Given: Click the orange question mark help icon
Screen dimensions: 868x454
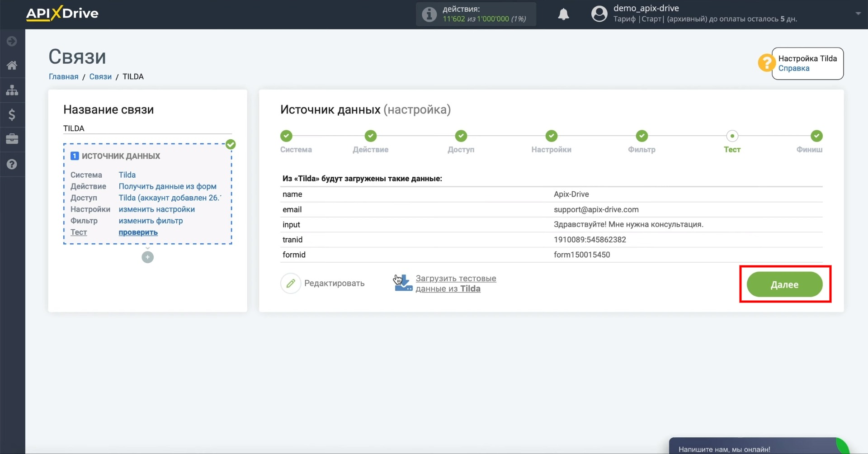Looking at the screenshot, I should click(x=767, y=63).
